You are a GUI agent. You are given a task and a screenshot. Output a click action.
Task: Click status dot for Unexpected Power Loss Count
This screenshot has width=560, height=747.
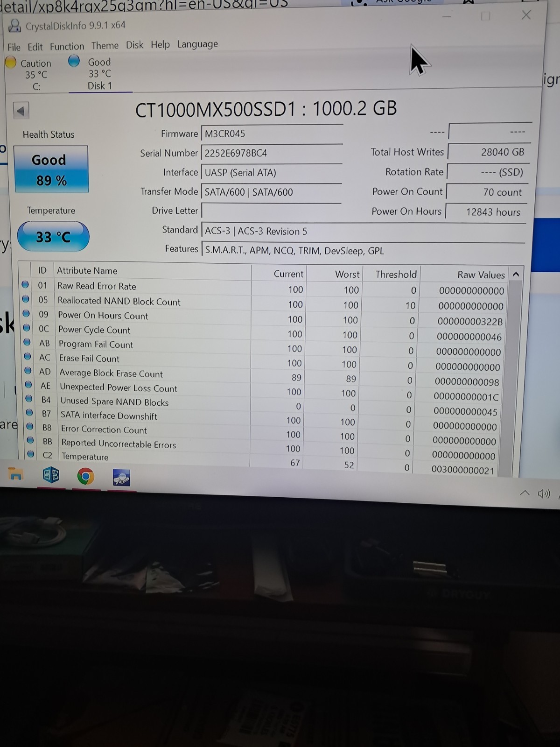click(28, 385)
